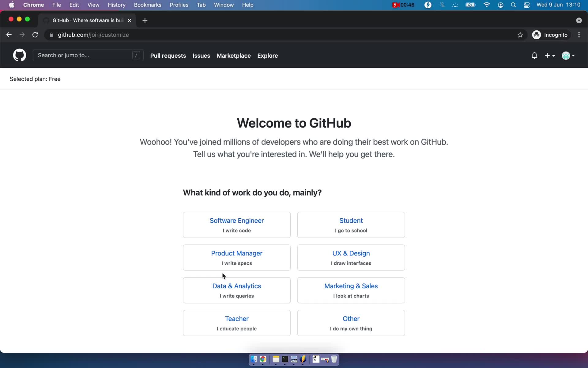This screenshot has height=368, width=588.
Task: Click the lock site-info icon
Action: pos(51,35)
